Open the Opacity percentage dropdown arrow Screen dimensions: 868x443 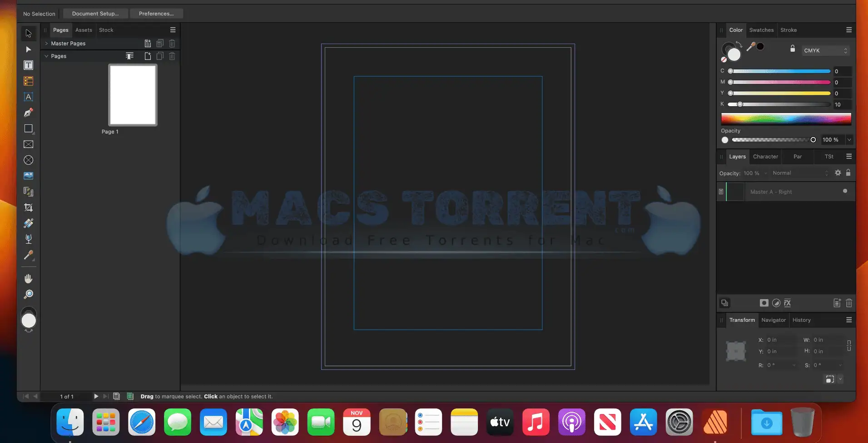(x=849, y=140)
